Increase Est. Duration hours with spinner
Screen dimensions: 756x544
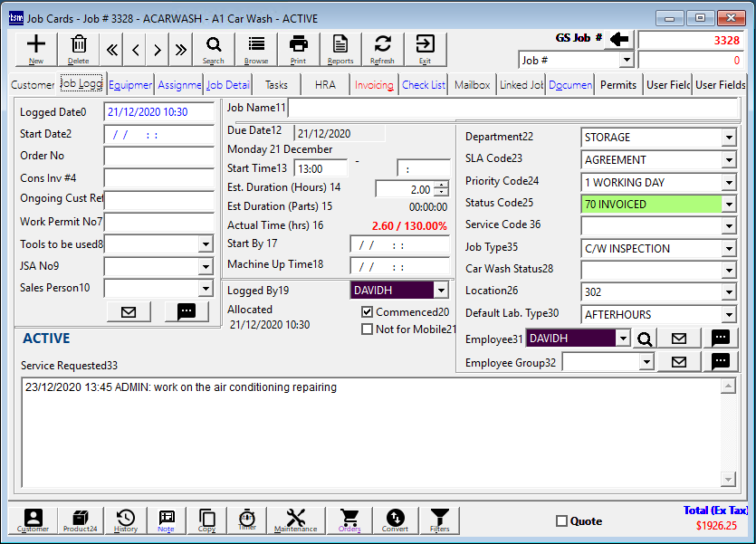[x=442, y=185]
